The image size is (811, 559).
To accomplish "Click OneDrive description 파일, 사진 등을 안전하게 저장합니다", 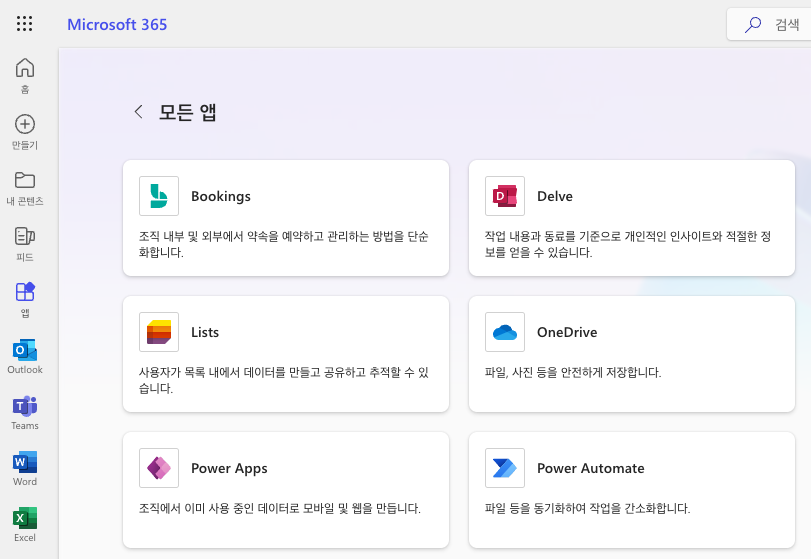I will [x=573, y=372].
